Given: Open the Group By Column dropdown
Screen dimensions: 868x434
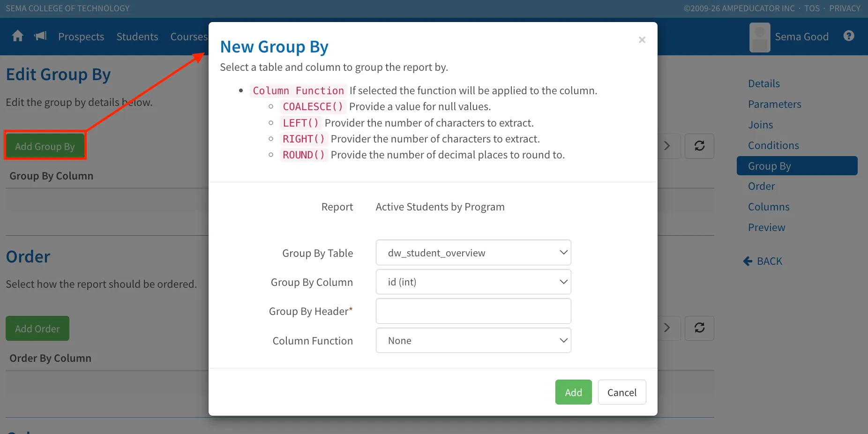Looking at the screenshot, I should coord(473,282).
